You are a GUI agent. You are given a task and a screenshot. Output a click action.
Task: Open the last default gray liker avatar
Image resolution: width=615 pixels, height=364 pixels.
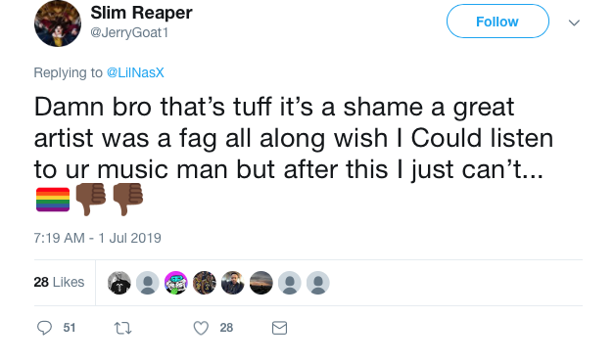click(x=318, y=283)
